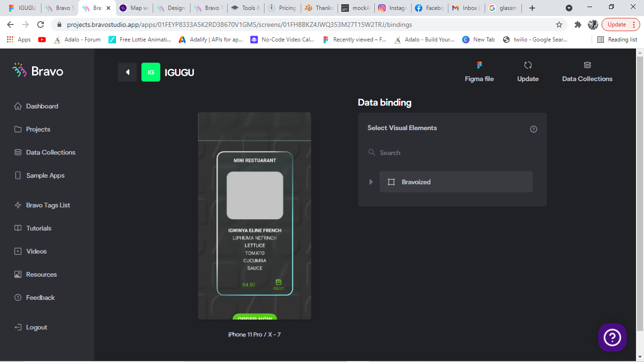The width and height of the screenshot is (644, 362).
Task: Open Data Collections stack icon in header
Action: (587, 65)
